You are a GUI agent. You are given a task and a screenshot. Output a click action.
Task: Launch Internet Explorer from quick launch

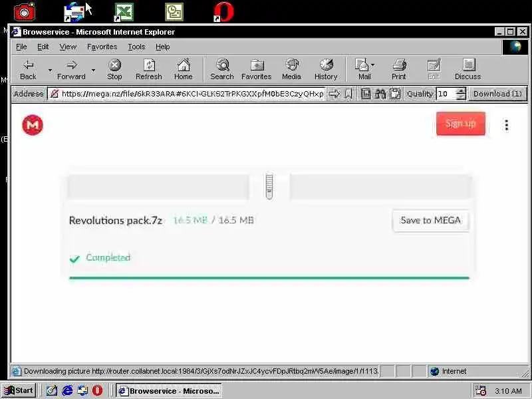pyautogui.click(x=67, y=390)
